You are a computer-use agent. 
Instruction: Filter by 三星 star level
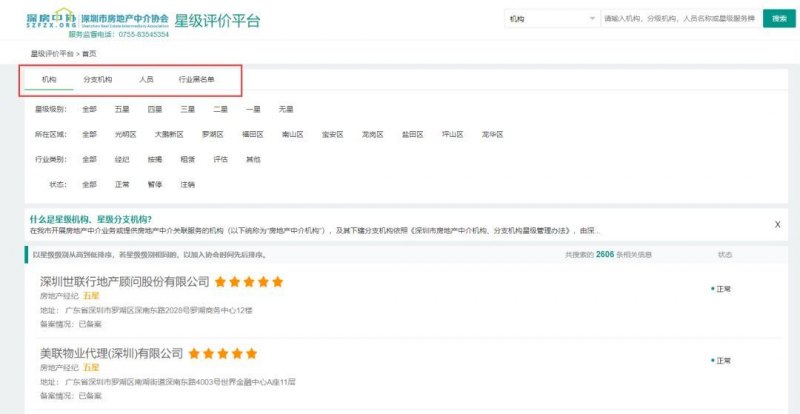pyautogui.click(x=187, y=109)
